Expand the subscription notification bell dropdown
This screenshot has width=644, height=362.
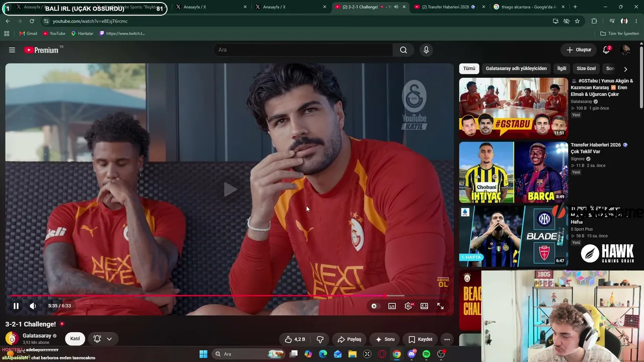click(x=103, y=339)
